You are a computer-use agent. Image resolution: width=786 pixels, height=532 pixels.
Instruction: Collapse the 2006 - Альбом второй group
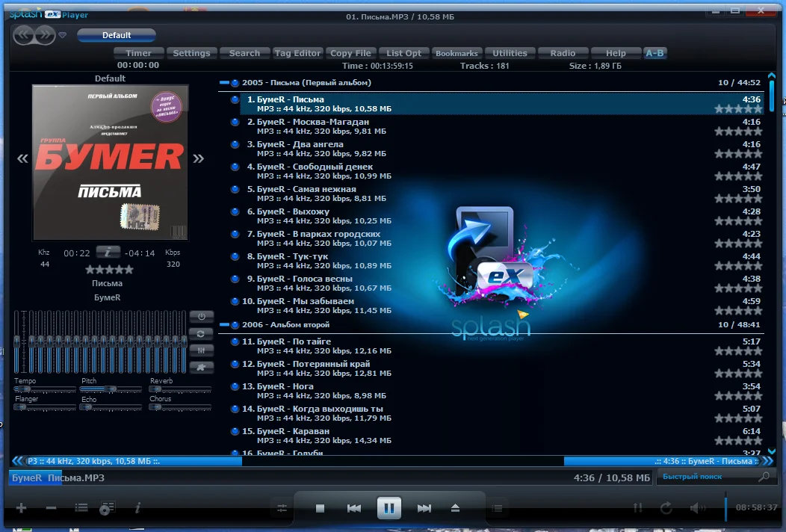[224, 324]
